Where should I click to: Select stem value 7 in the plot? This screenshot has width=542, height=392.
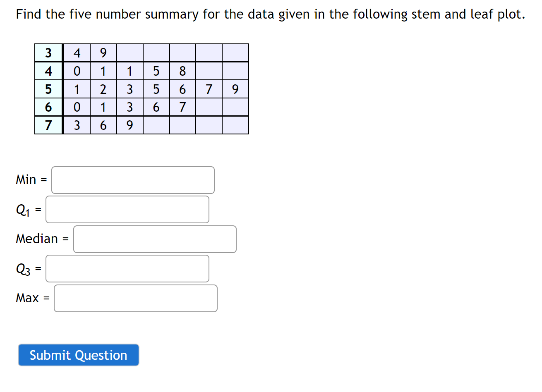(48, 125)
